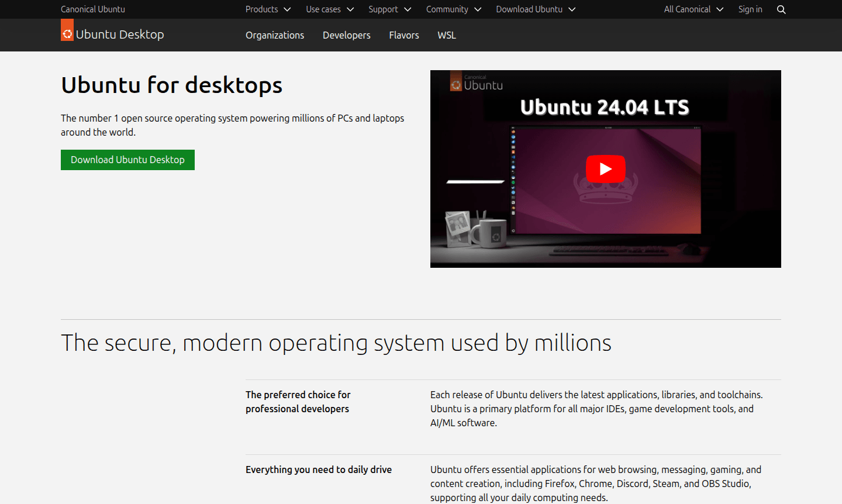
Task: Open the Use cases dropdown
Action: (329, 9)
